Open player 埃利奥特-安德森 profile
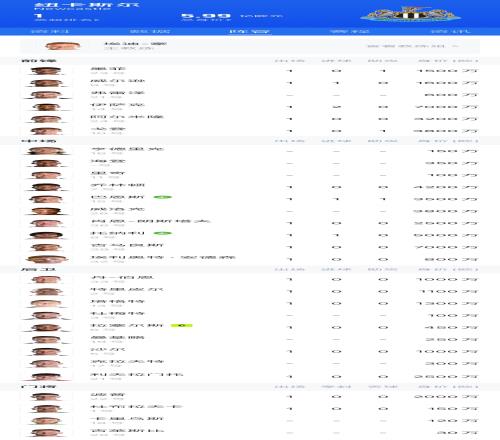This screenshot has width=500, height=440. coord(163,257)
